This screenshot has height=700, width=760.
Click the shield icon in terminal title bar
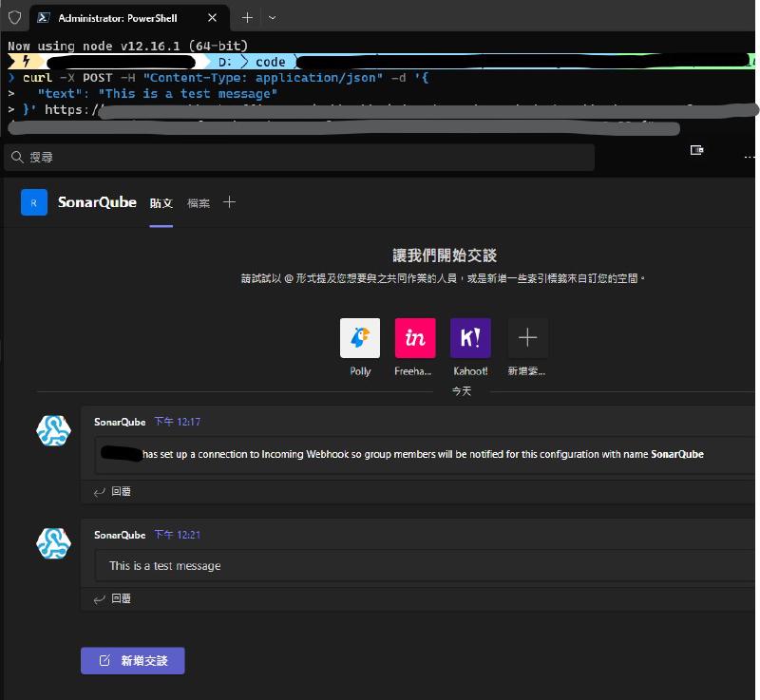(14, 18)
